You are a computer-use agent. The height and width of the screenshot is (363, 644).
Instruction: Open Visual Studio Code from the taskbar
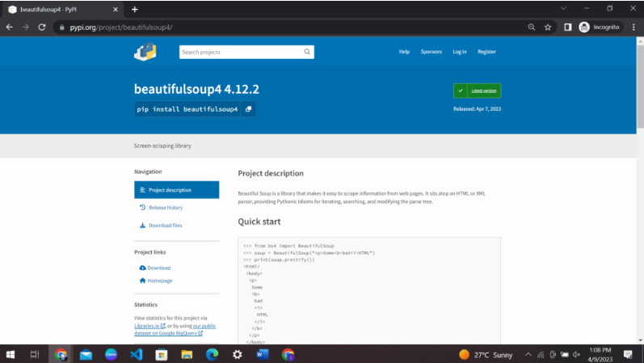click(135, 354)
